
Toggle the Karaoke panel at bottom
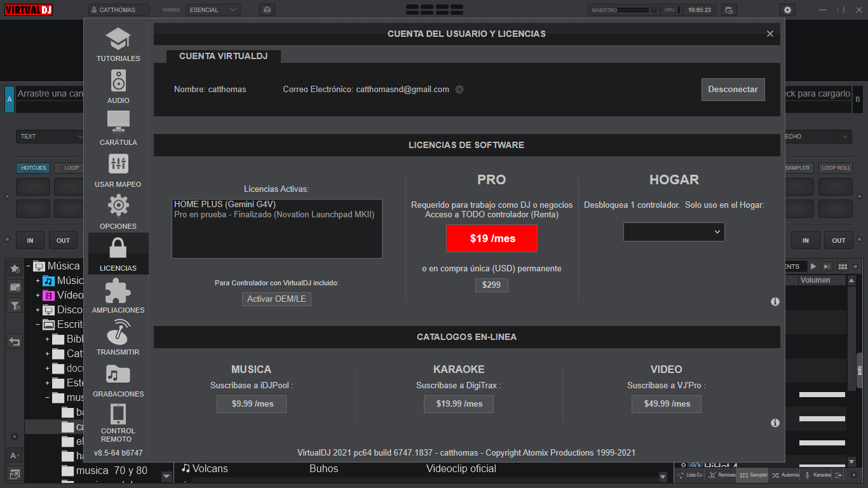point(817,475)
